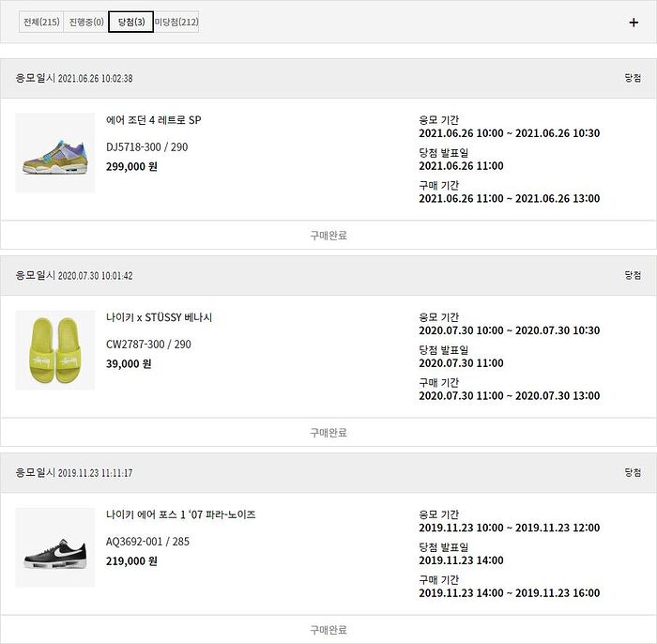Select the 당첨(3) tab

(x=130, y=23)
